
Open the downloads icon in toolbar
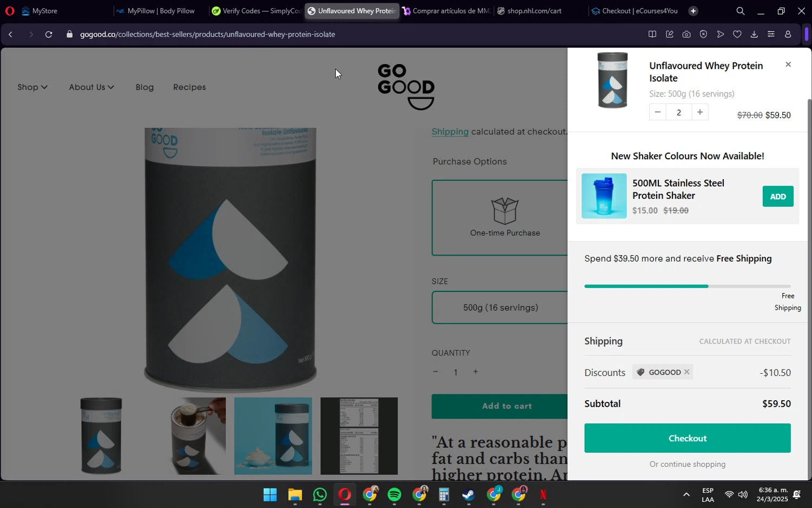[754, 34]
